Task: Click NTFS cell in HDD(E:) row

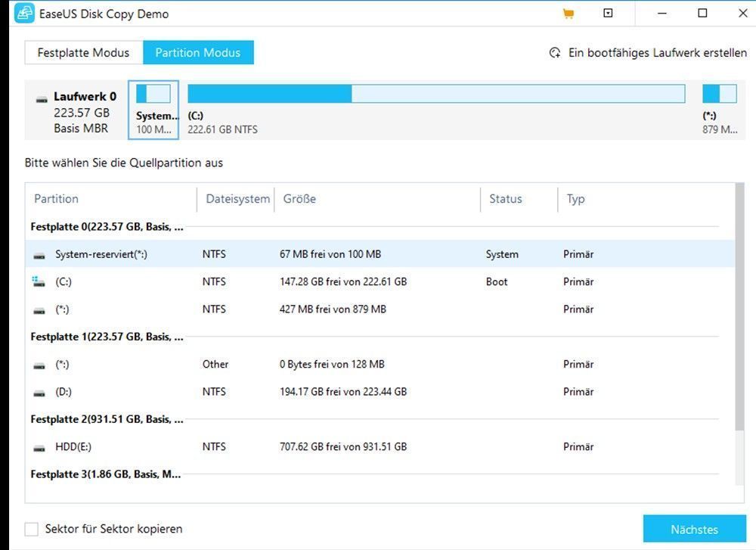Action: pyautogui.click(x=214, y=447)
